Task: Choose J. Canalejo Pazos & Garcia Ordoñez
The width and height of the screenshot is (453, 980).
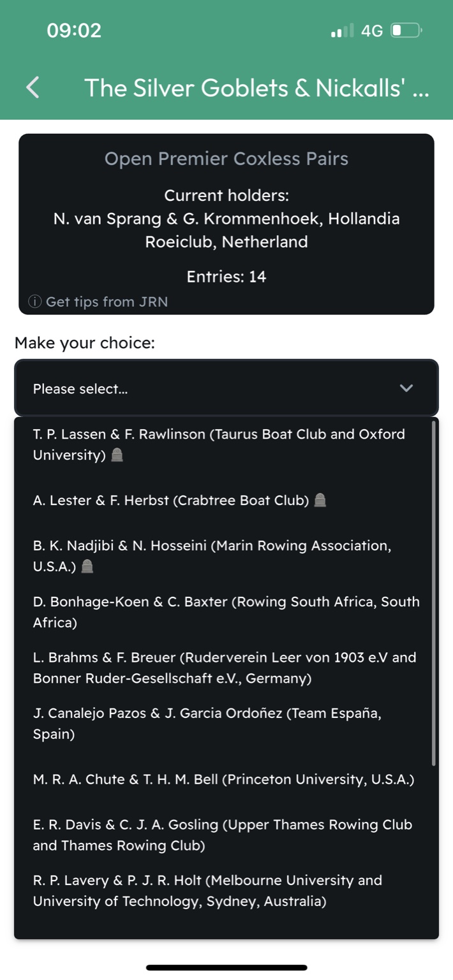Action: (x=207, y=723)
